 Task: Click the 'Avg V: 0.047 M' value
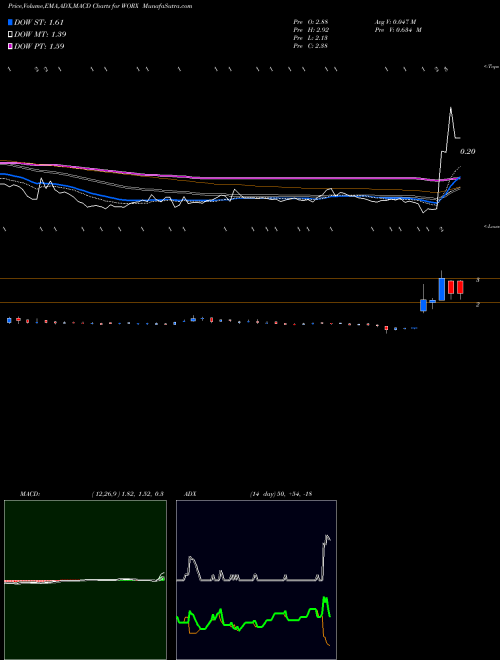tap(395, 22)
